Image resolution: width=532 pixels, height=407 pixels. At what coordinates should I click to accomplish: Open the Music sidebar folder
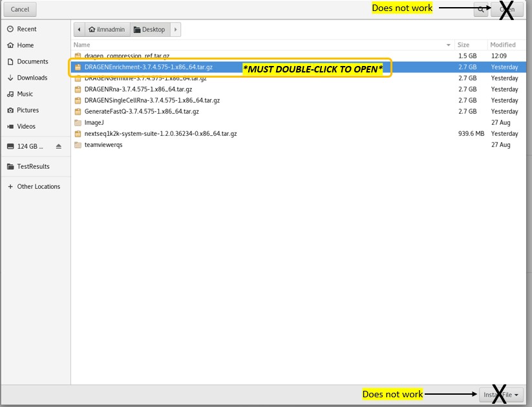[x=25, y=94]
